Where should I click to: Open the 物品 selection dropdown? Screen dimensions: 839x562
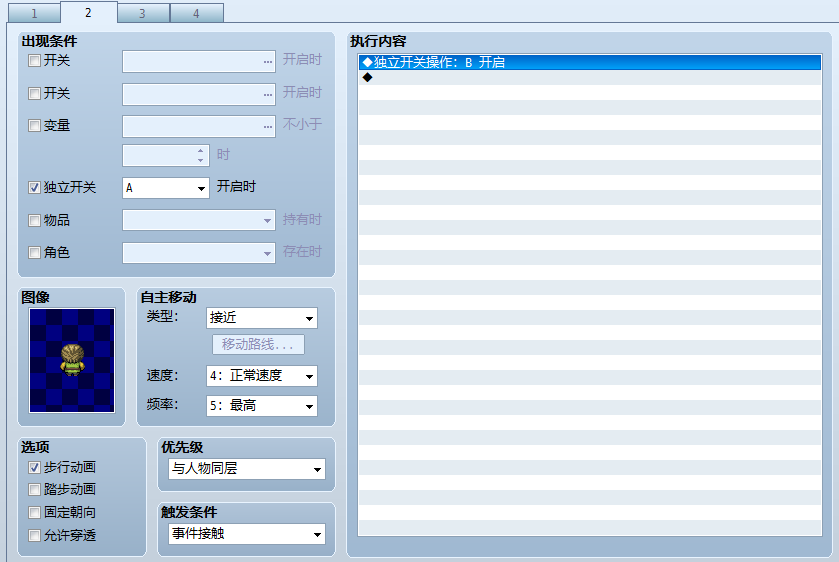coord(199,220)
